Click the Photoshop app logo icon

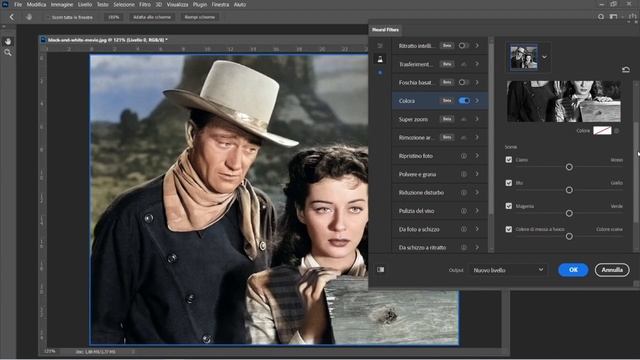click(x=5, y=4)
